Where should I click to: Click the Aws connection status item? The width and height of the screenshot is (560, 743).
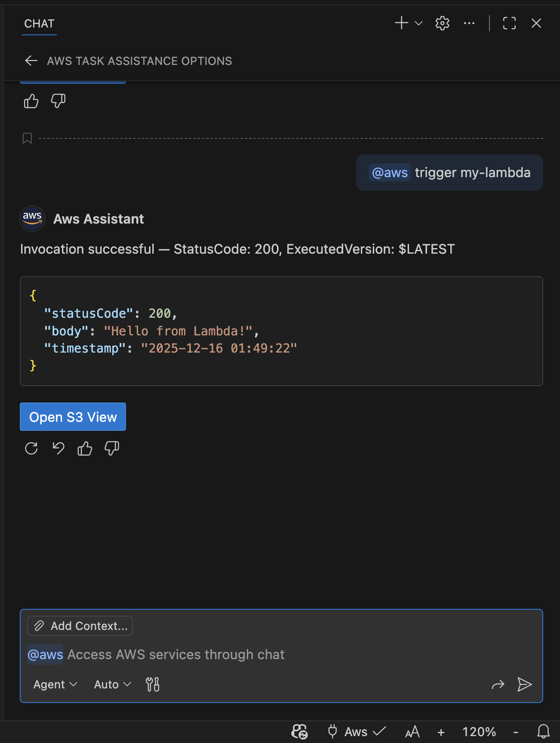[x=357, y=731]
